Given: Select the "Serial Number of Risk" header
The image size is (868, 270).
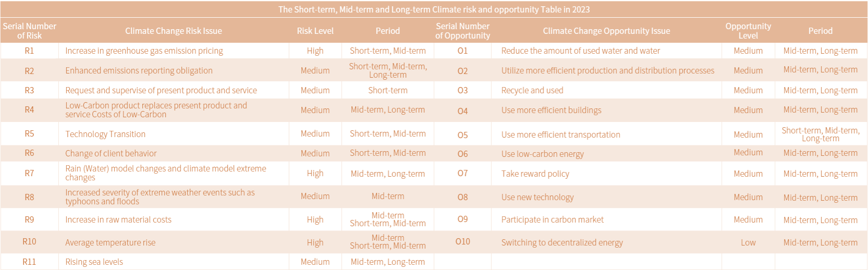Looking at the screenshot, I should pyautogui.click(x=29, y=31).
